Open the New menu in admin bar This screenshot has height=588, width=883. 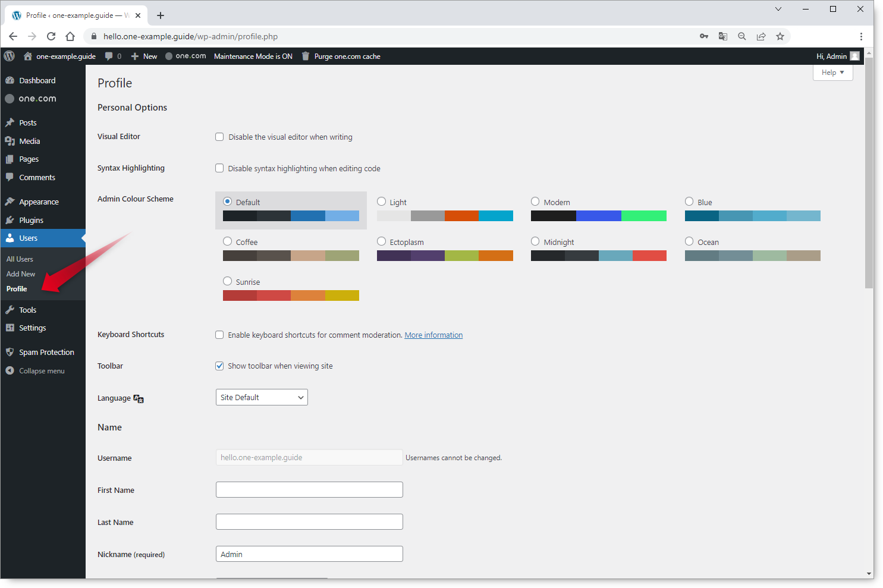144,56
